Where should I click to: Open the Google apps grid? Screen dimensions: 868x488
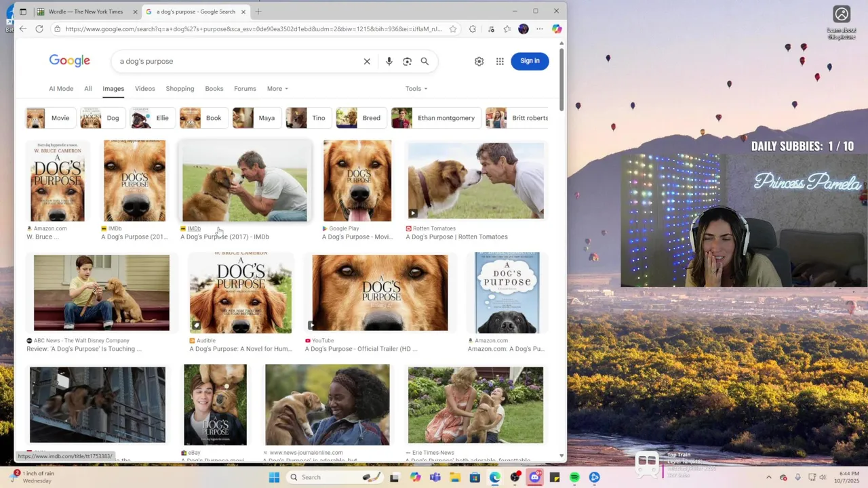pyautogui.click(x=500, y=61)
